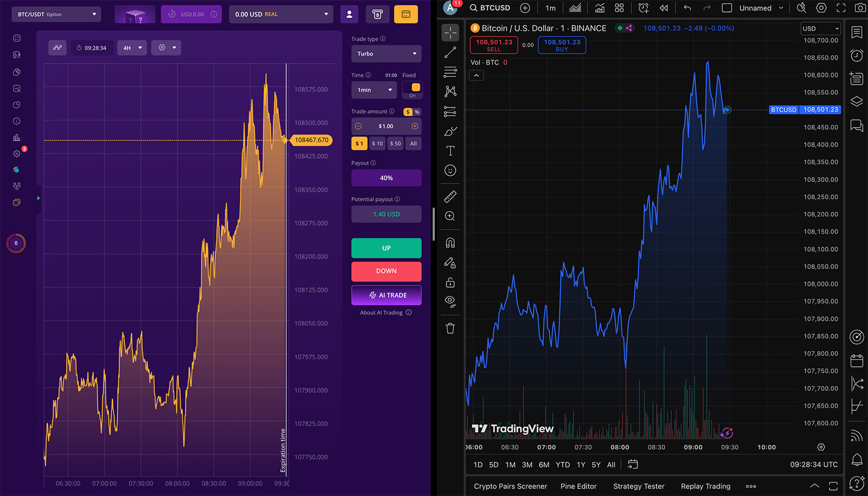Switch to the Strategy Tester tab
The height and width of the screenshot is (496, 868).
[x=639, y=486]
